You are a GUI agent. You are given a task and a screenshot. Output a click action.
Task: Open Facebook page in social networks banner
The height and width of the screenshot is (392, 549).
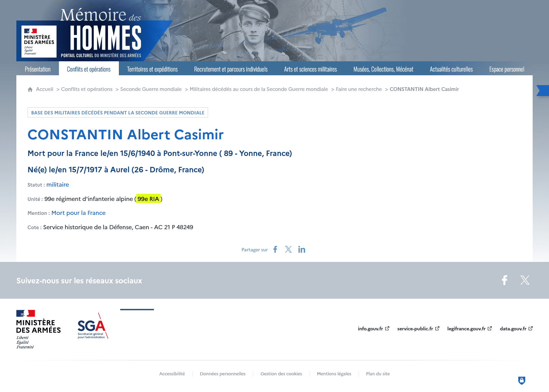(504, 280)
